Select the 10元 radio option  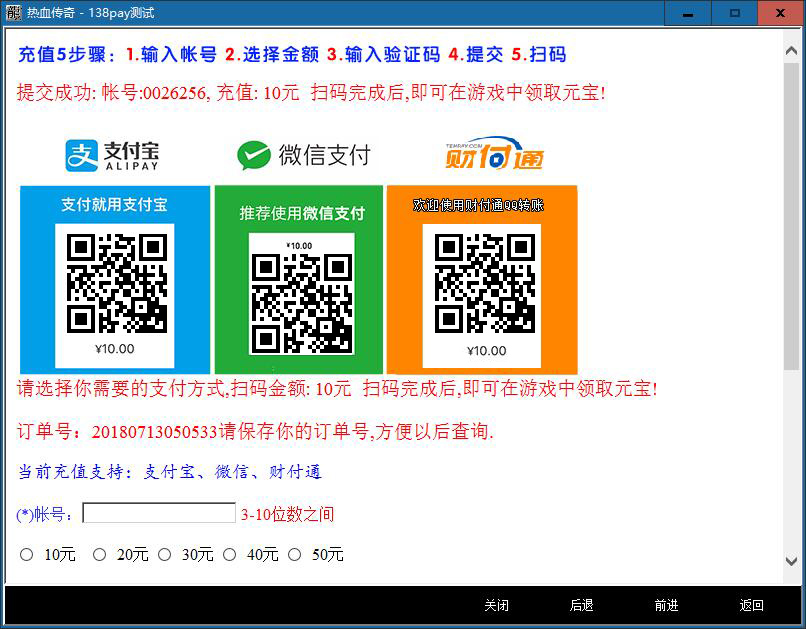point(26,554)
